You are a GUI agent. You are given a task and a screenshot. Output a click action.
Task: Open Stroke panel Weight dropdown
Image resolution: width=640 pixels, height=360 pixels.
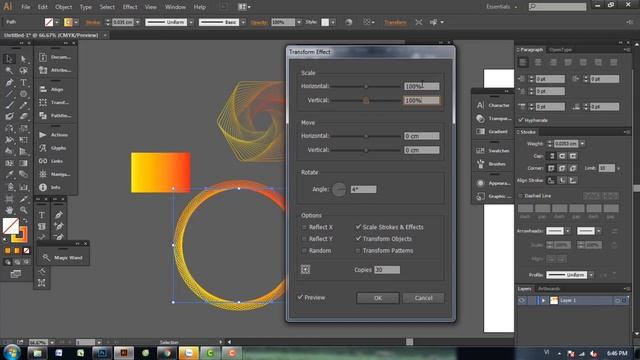coord(582,144)
